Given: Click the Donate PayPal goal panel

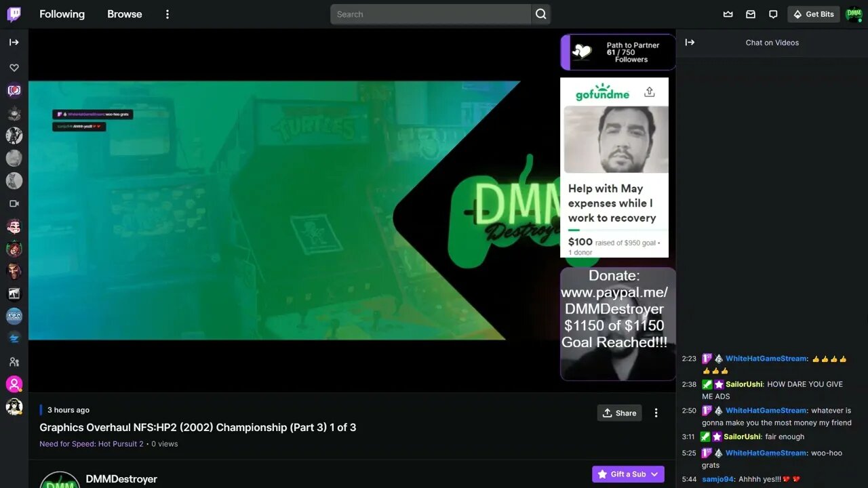Looking at the screenshot, I should click(618, 324).
